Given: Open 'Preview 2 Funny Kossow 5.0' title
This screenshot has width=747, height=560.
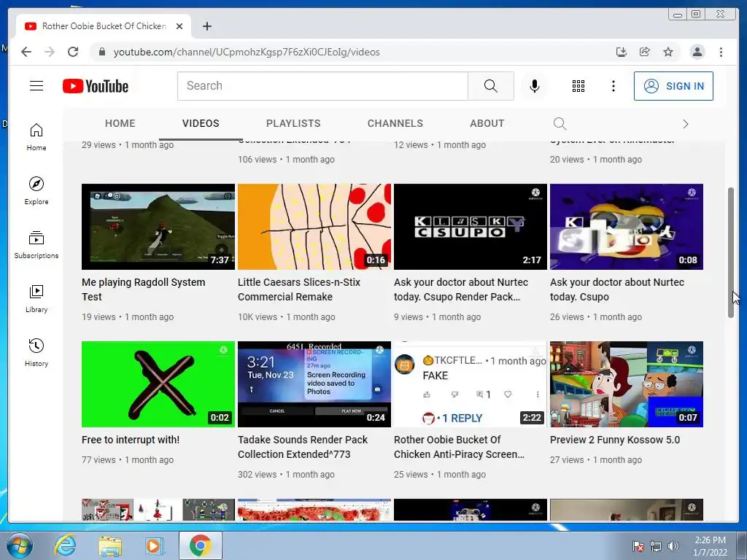Looking at the screenshot, I should tap(614, 440).
